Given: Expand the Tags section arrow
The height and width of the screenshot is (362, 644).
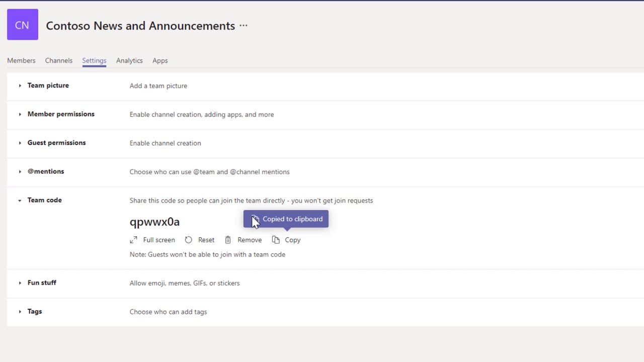Looking at the screenshot, I should coord(20,312).
